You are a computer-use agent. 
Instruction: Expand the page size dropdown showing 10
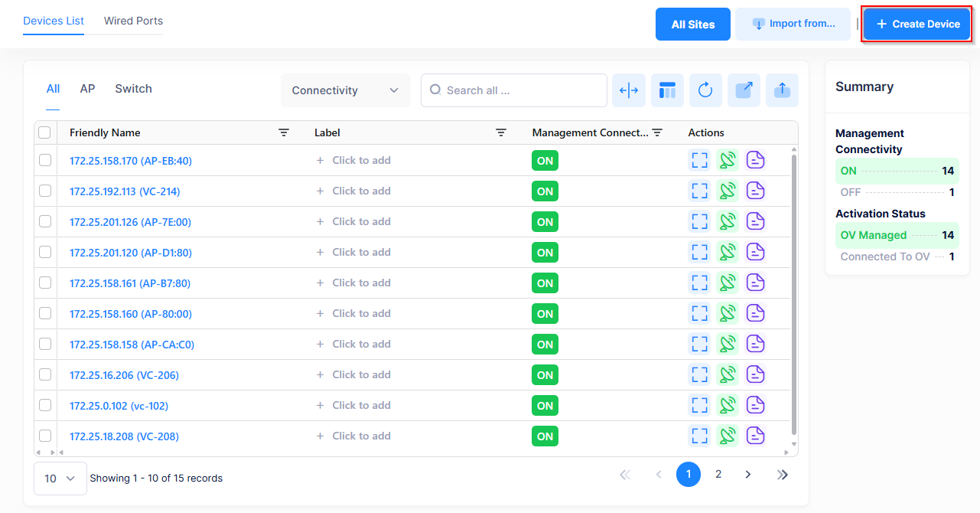click(60, 479)
